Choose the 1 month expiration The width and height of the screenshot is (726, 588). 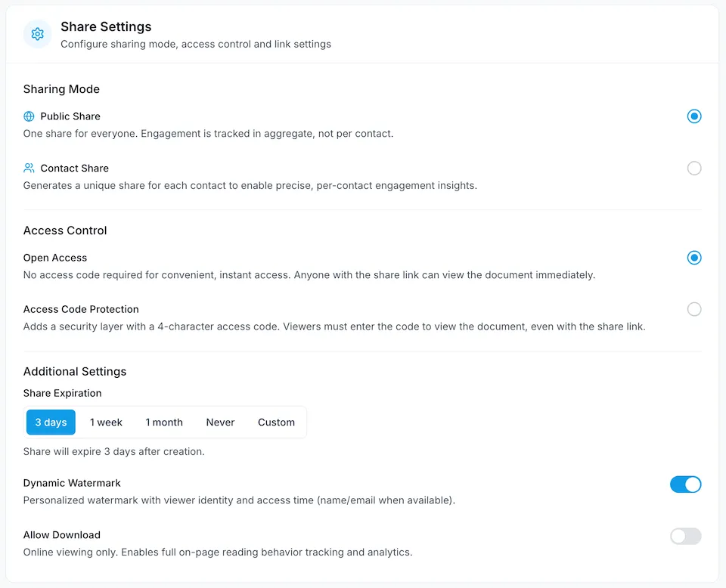[x=163, y=422]
